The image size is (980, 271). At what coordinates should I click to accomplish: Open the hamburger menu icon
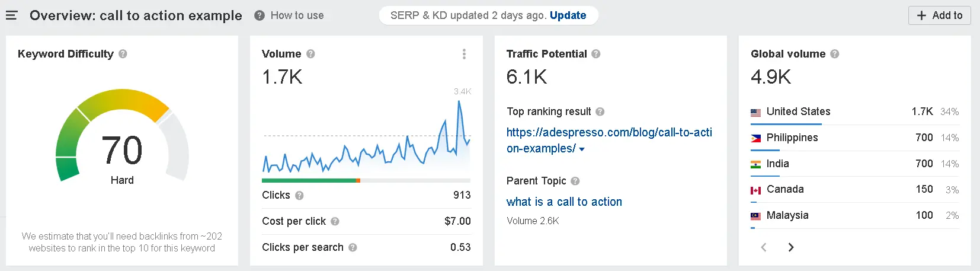coord(12,15)
